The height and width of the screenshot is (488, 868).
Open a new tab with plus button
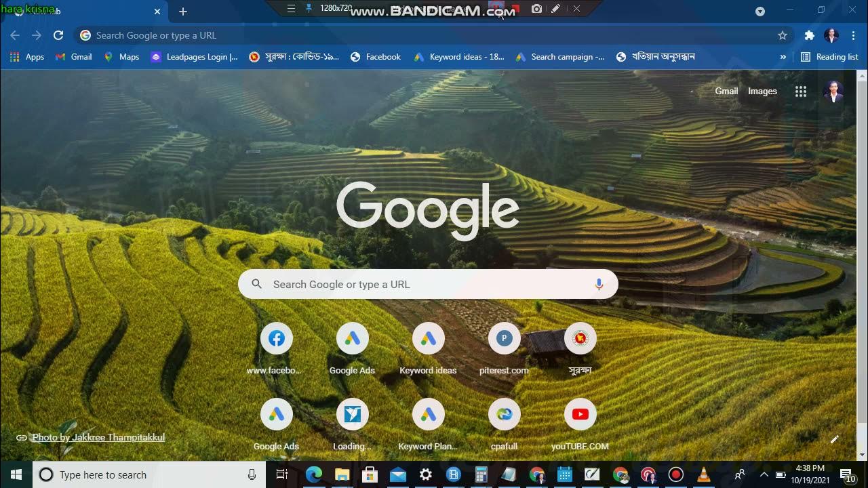(x=182, y=12)
